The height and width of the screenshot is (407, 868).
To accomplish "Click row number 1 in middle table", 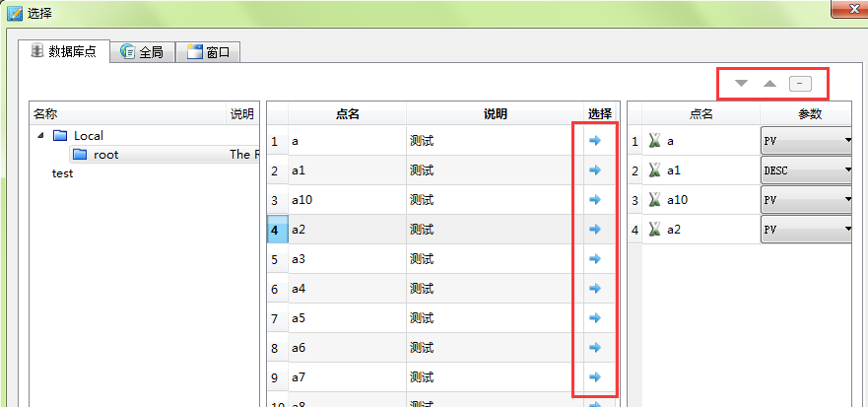I will [x=277, y=141].
